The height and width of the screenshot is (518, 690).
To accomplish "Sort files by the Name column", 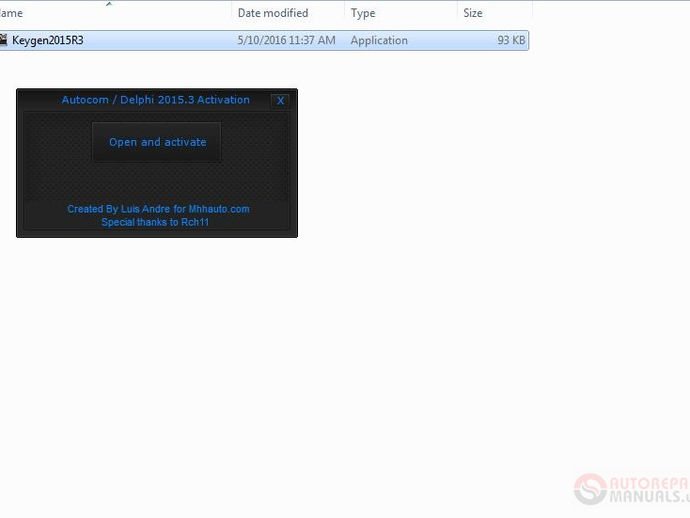I will pos(11,13).
